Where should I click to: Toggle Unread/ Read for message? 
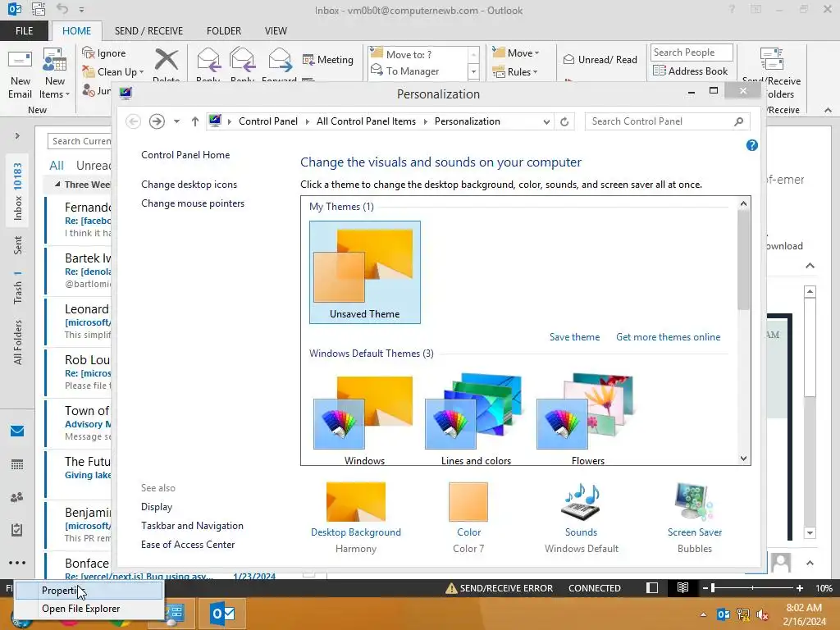600,59
